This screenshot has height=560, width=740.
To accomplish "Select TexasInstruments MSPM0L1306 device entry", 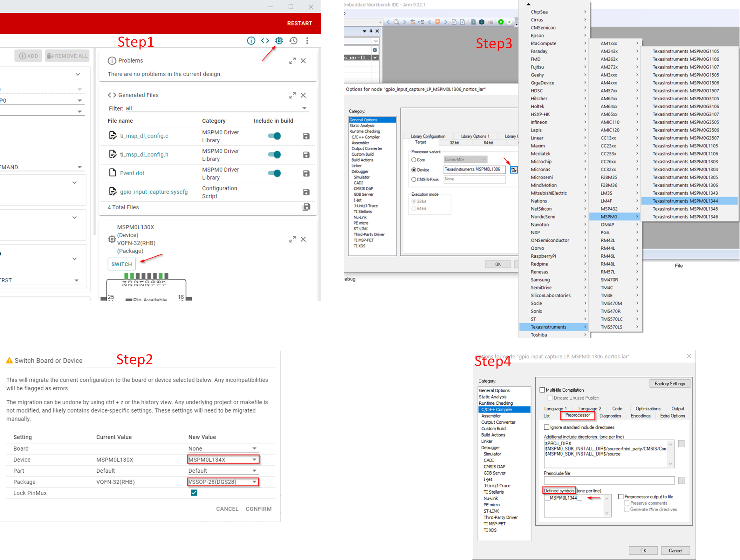I will tap(689, 185).
